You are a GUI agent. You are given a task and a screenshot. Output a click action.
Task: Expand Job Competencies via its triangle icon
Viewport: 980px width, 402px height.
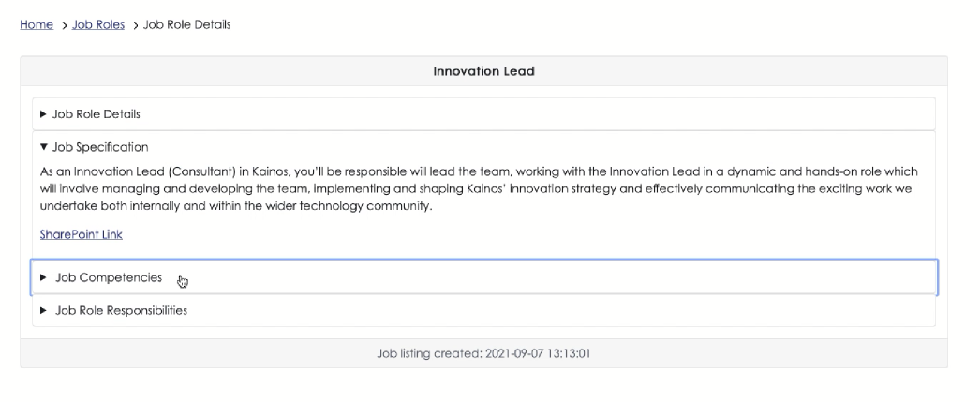pyautogui.click(x=43, y=277)
